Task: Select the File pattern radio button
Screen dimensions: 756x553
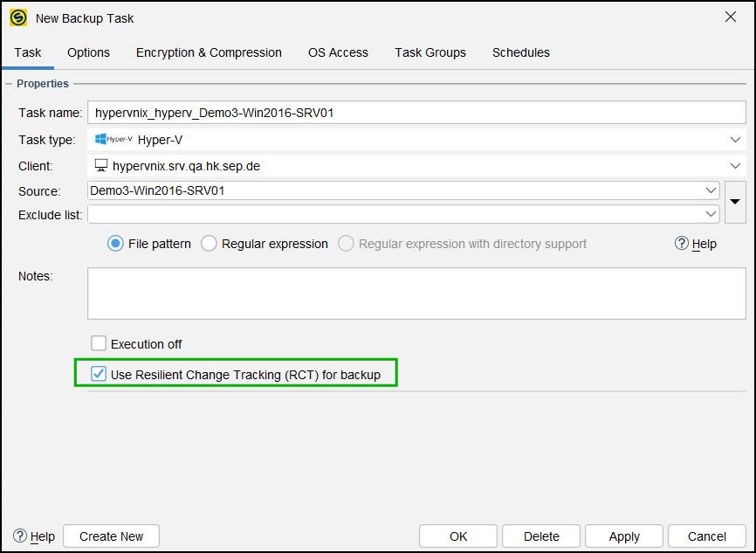Action: coord(114,244)
